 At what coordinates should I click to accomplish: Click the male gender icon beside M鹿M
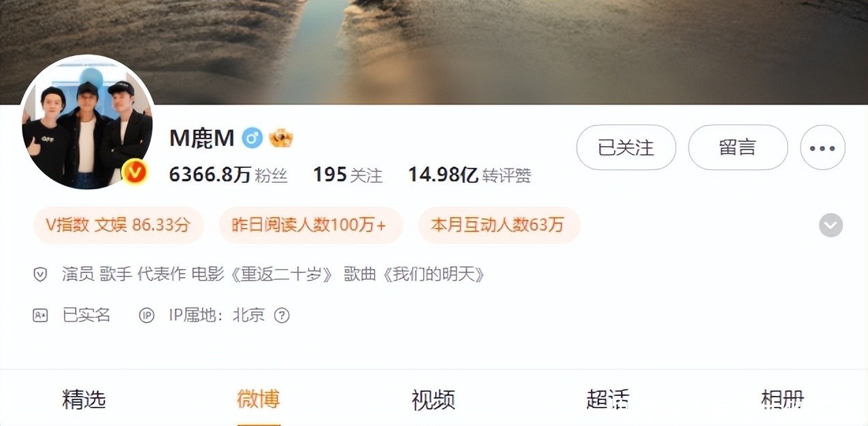[252, 139]
